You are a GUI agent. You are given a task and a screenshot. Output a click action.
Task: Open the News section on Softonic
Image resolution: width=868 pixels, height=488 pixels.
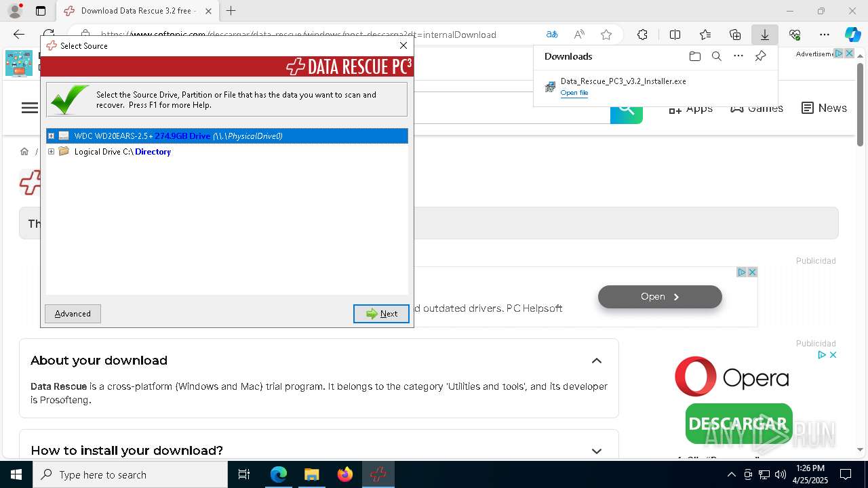pos(824,108)
